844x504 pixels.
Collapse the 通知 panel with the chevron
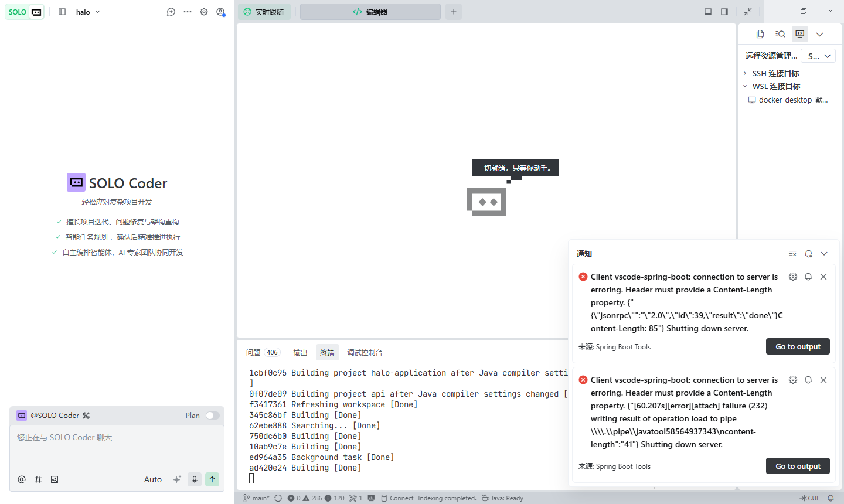click(x=824, y=254)
